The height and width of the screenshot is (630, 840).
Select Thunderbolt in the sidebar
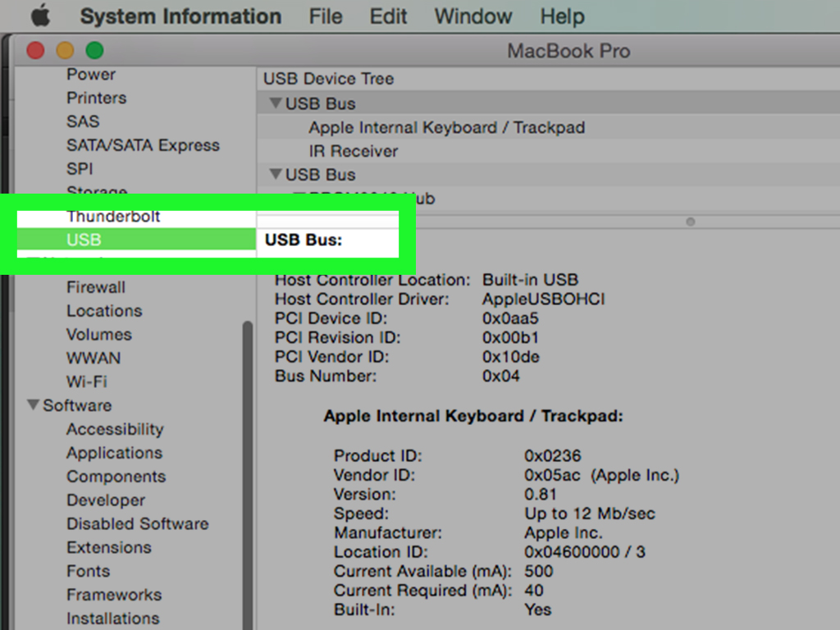[x=113, y=217]
